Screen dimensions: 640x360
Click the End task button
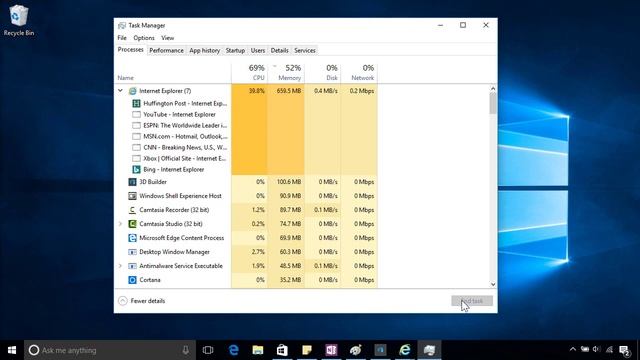point(472,301)
